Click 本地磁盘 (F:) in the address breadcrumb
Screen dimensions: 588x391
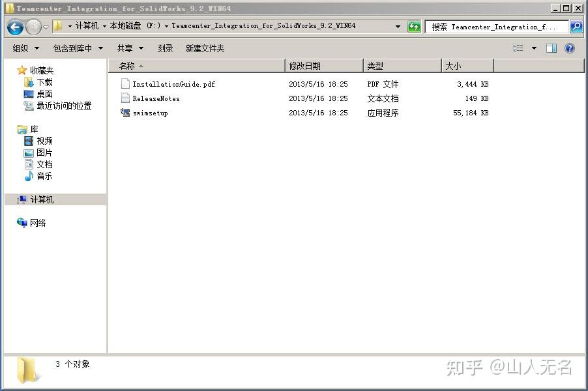point(135,26)
